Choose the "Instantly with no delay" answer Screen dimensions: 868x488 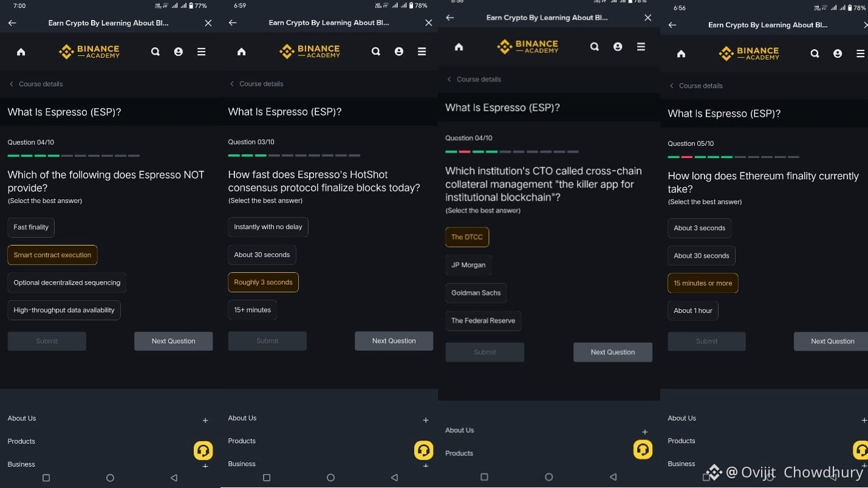268,227
